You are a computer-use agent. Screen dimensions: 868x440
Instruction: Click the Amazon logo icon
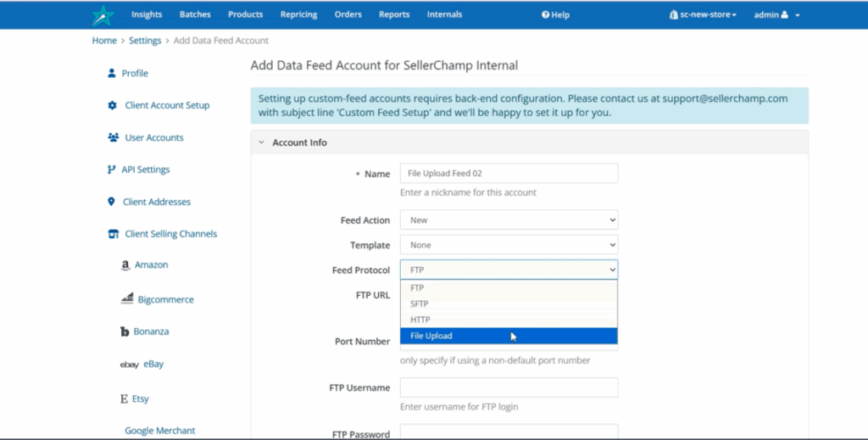(125, 265)
